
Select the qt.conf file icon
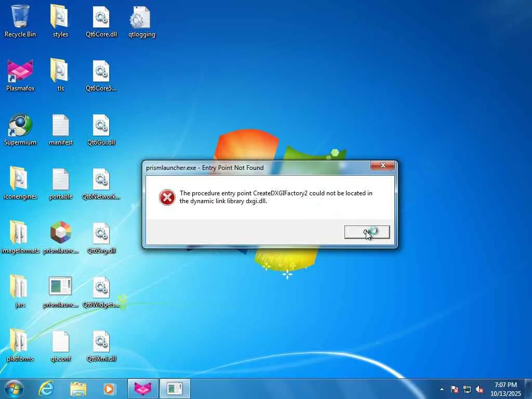[60, 345]
